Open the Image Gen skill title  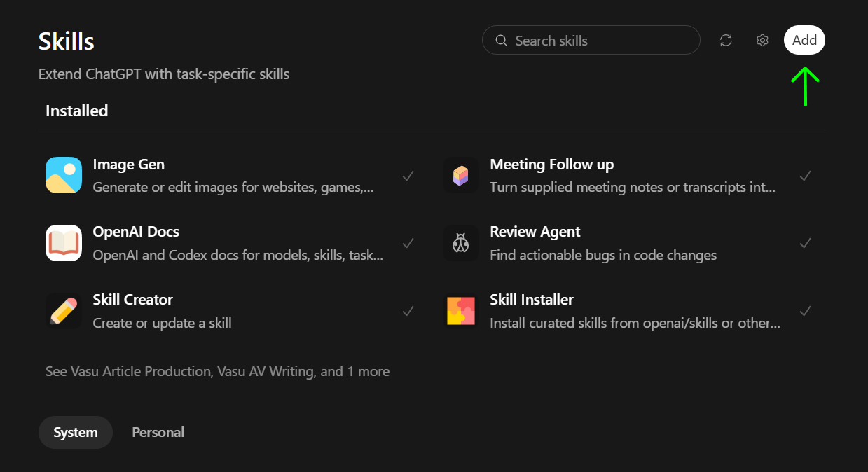point(129,165)
